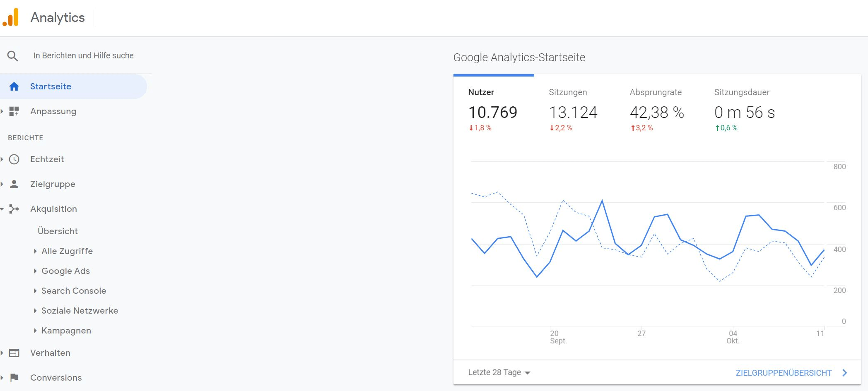Expand arrow beside Kampagnen
Screen dimensions: 868x391
tap(35, 331)
